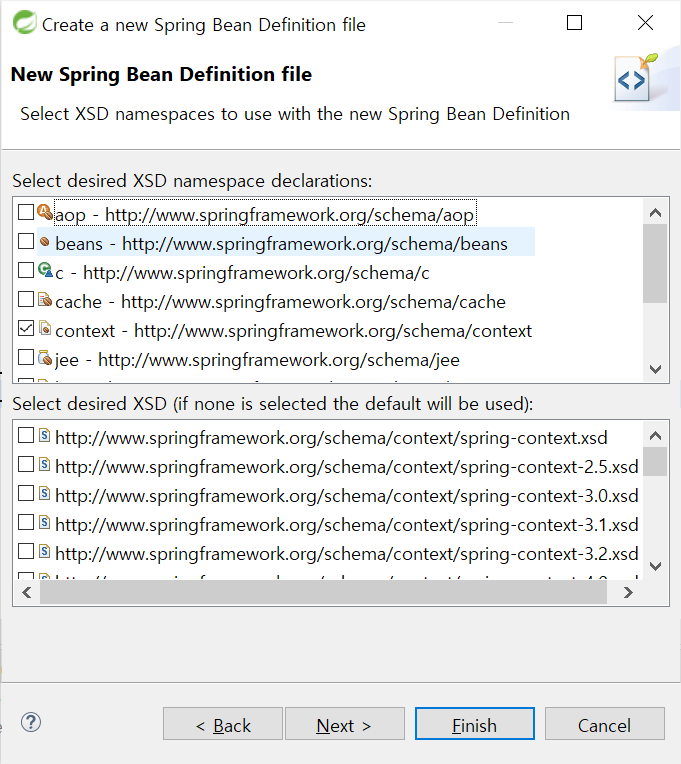Check the c namespace checkbox

click(26, 270)
